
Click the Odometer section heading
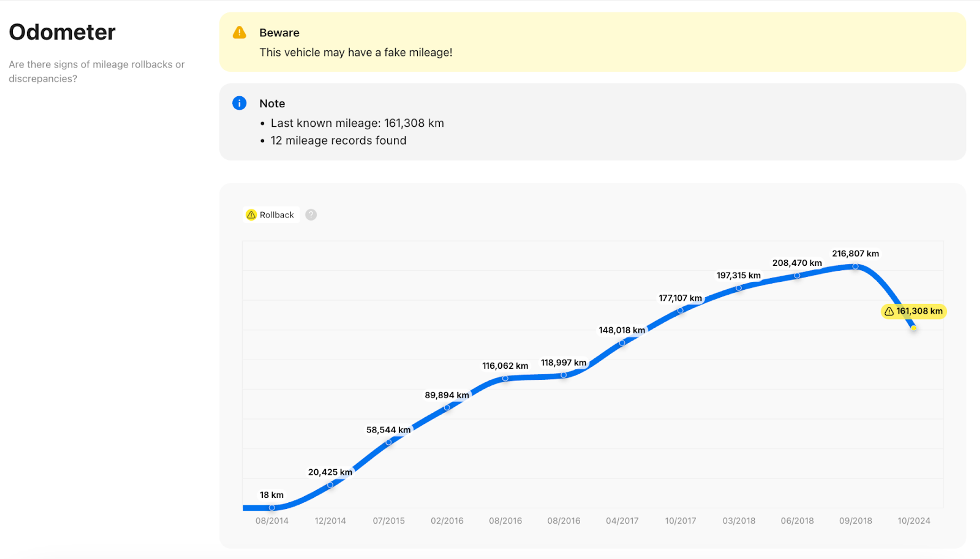(62, 32)
